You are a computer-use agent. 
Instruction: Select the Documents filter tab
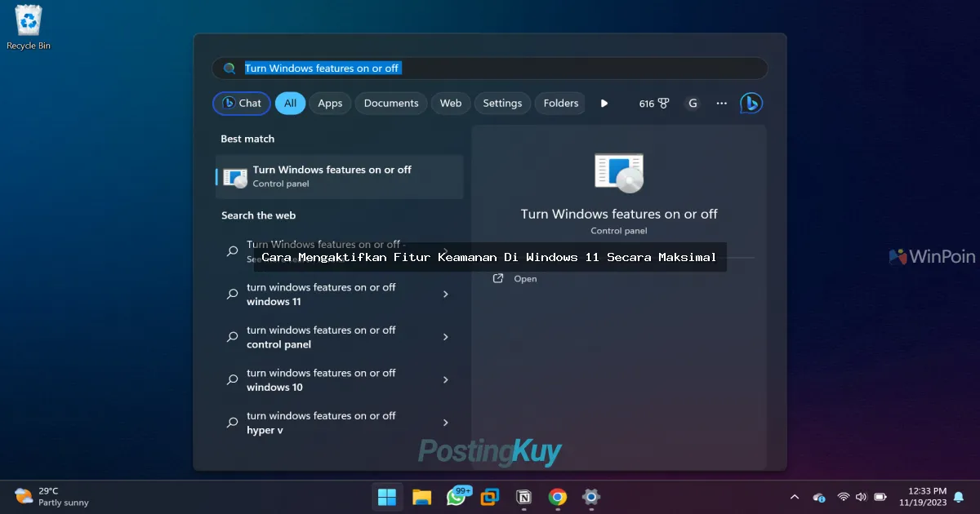click(391, 104)
